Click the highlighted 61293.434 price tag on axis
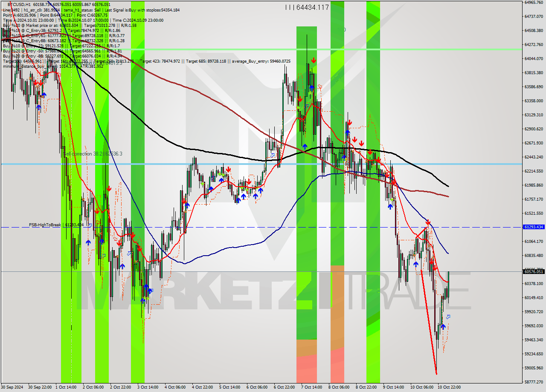This screenshot has height=392, width=546. point(533,227)
